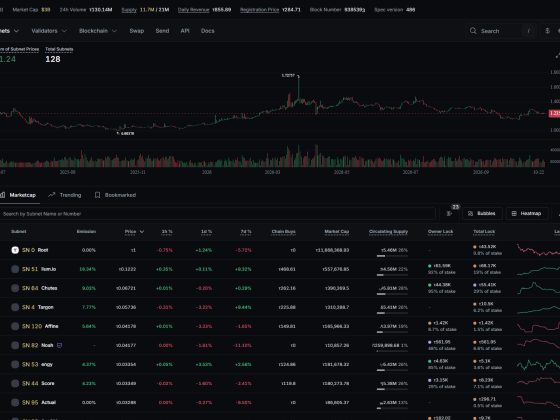Click the Chain Buys column header
This screenshot has height=420, width=560.
[x=283, y=232]
